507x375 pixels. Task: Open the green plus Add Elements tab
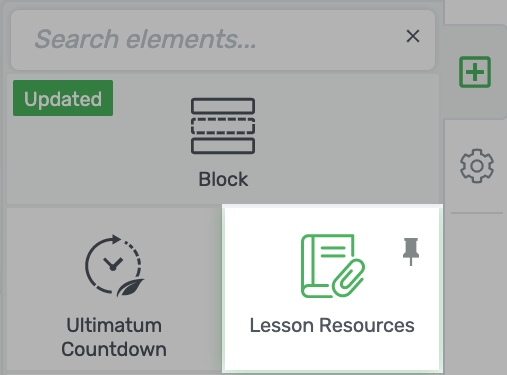(x=475, y=72)
